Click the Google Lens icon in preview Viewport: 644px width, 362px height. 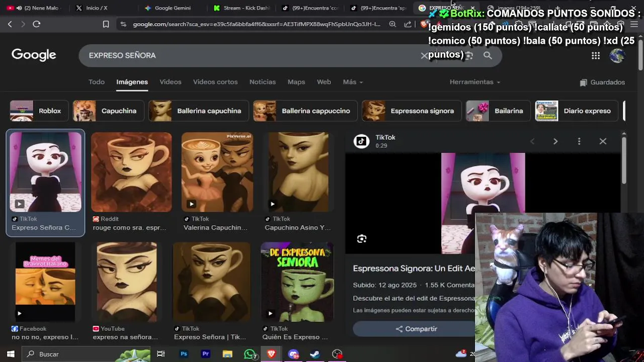pyautogui.click(x=362, y=239)
